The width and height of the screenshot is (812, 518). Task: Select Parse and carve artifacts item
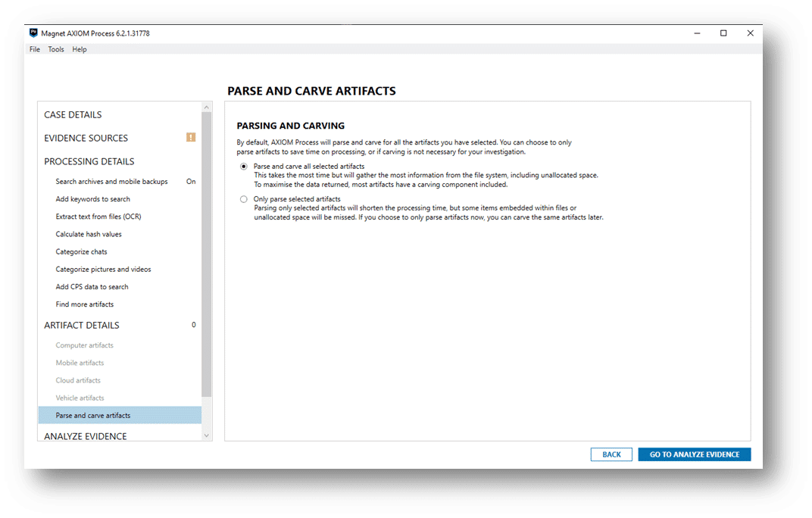click(x=120, y=416)
